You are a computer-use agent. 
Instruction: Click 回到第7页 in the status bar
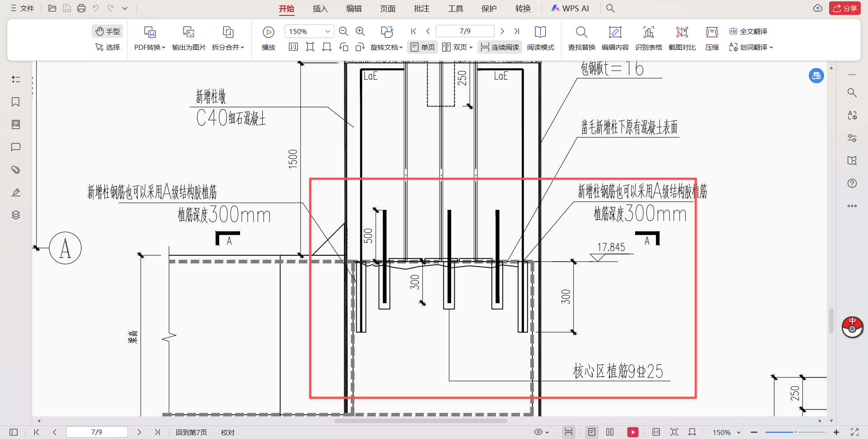tap(191, 432)
